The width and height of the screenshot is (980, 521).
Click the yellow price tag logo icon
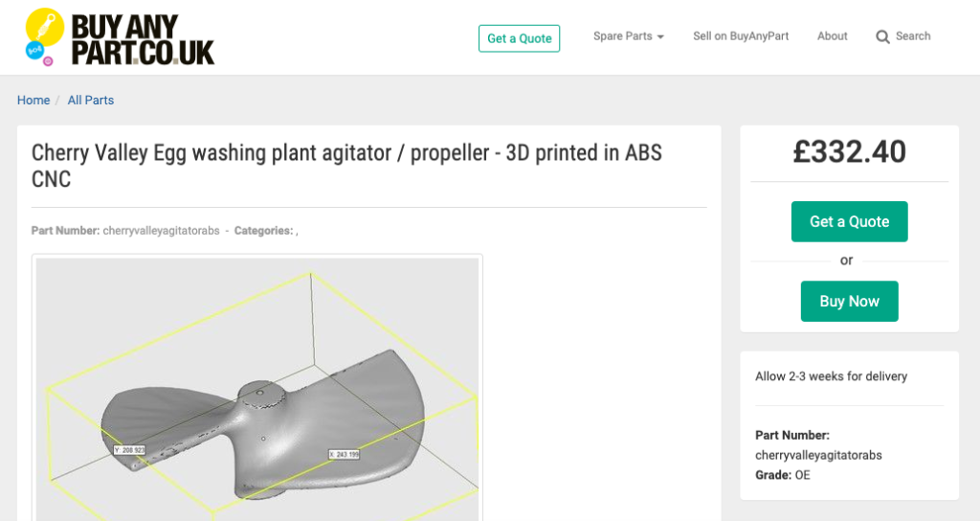coord(44,28)
